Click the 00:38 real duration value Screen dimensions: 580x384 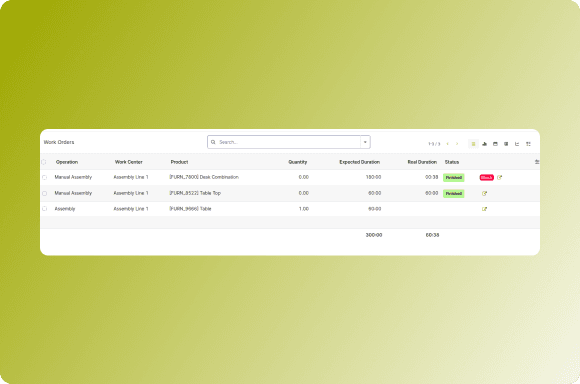coord(432,177)
